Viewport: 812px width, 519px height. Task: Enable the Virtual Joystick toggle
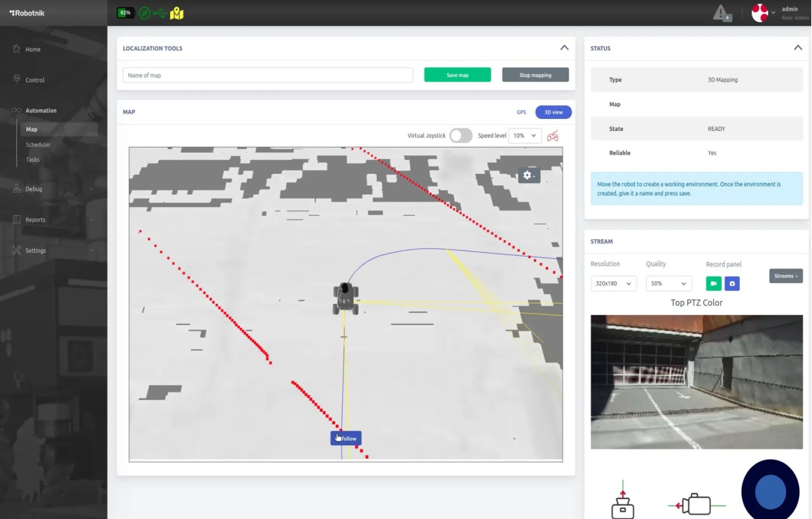(x=460, y=136)
